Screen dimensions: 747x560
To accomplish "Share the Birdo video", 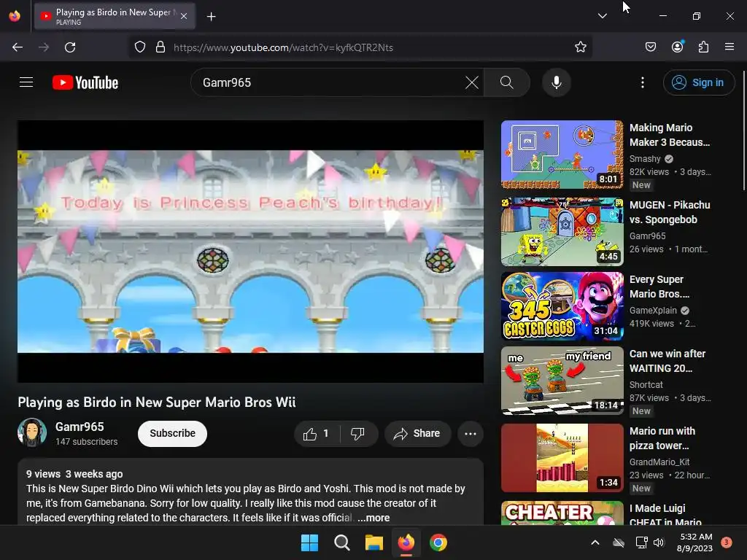I will point(417,433).
